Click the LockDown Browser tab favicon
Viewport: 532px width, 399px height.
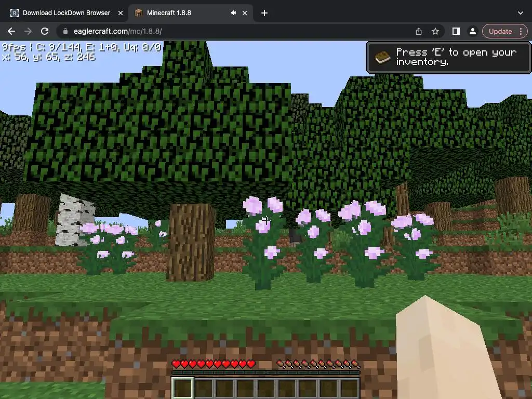(x=14, y=13)
